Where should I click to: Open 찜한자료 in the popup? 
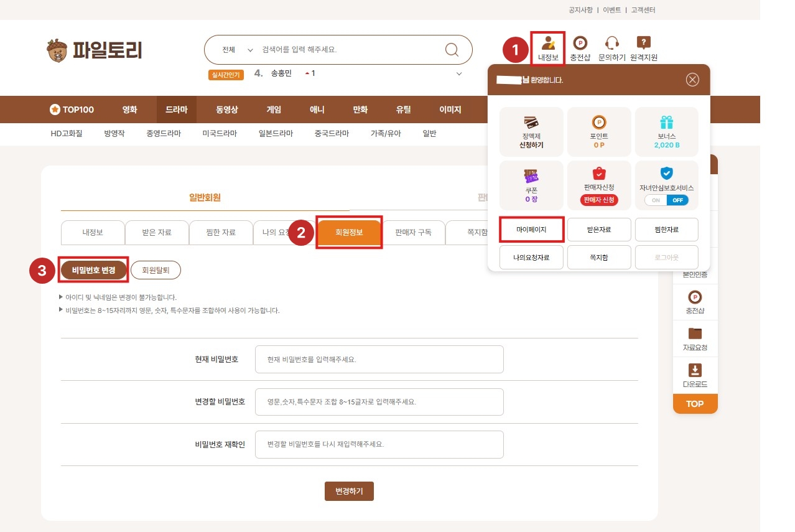tap(667, 230)
